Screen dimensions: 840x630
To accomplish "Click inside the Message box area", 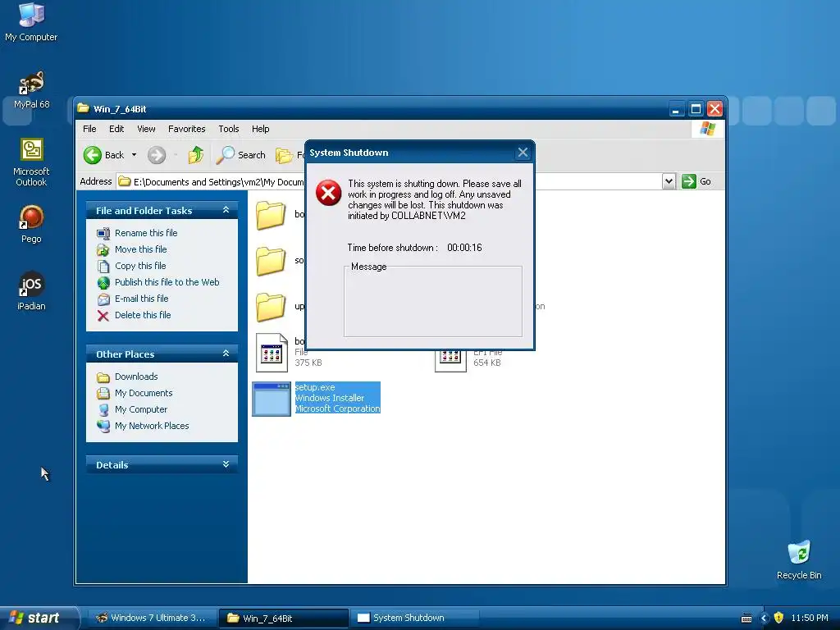I will pyautogui.click(x=433, y=304).
